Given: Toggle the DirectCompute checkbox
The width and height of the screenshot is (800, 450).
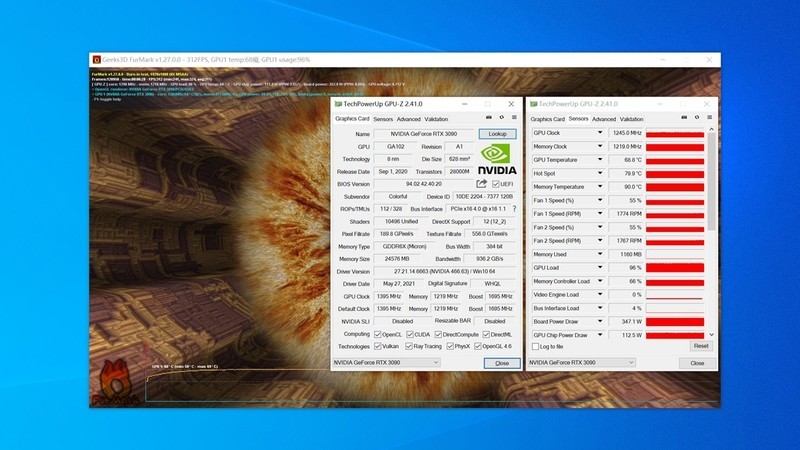Looking at the screenshot, I should tap(438, 335).
